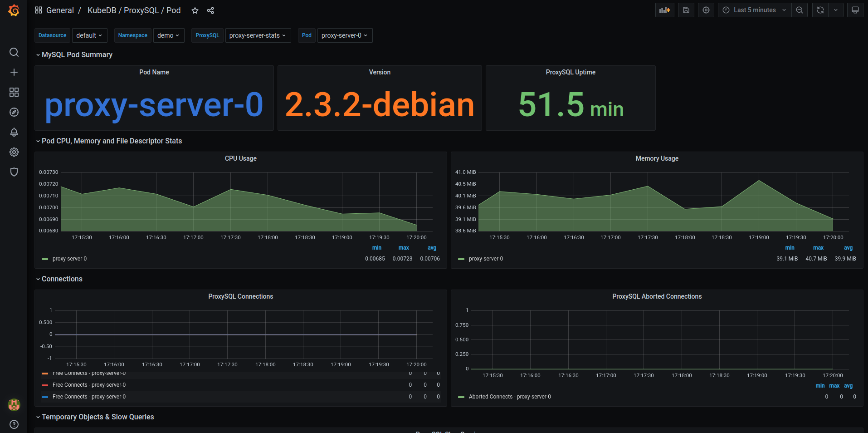Open the Datasource default dropdown
Screen dimensions: 868x433
coord(89,35)
